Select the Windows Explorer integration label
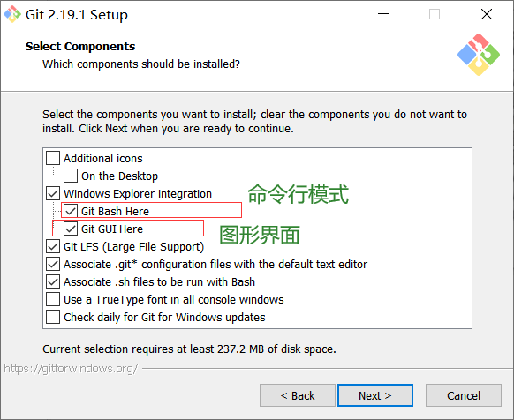 pyautogui.click(x=138, y=193)
